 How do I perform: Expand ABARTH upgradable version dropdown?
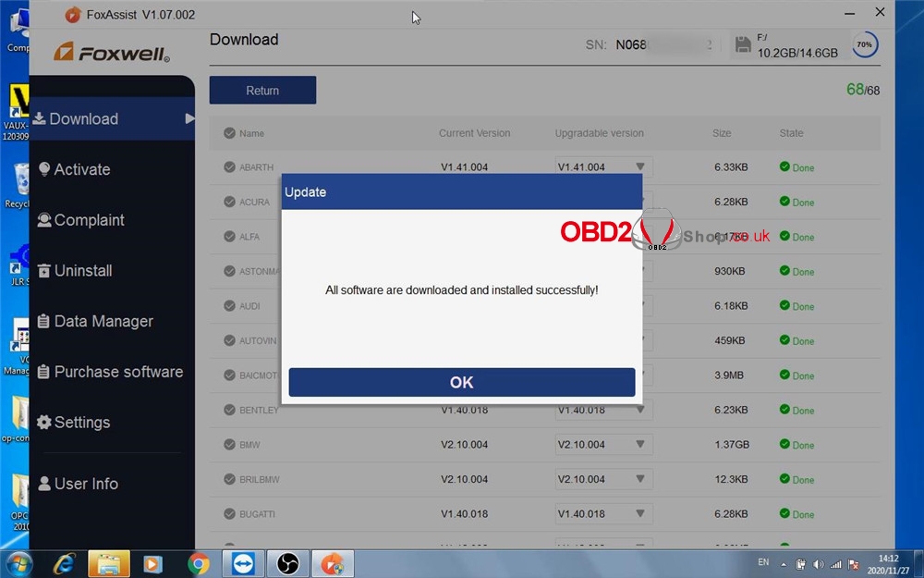[639, 167]
